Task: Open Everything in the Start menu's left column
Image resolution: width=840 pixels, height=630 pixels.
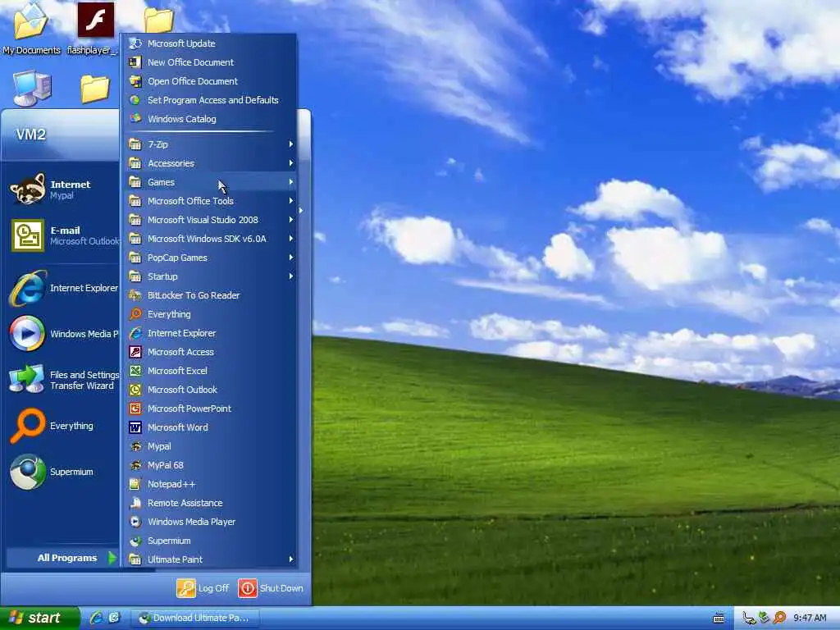Action: point(62,426)
